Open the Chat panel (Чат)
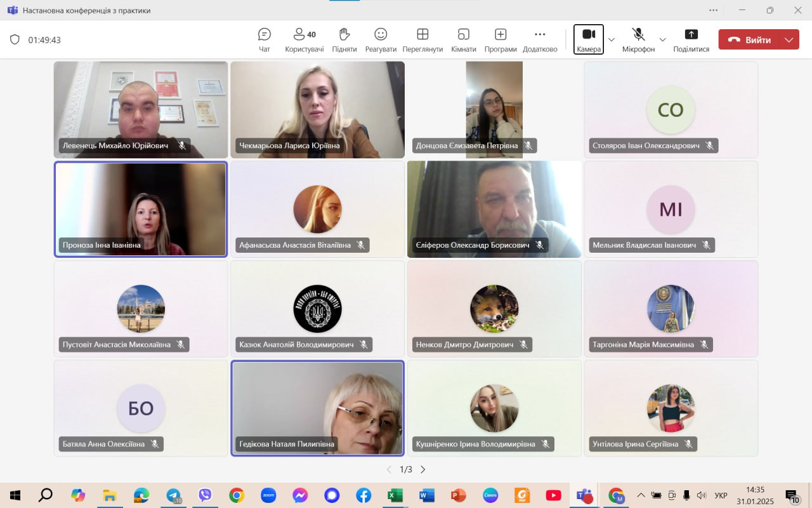The width and height of the screenshot is (812, 508). point(265,40)
